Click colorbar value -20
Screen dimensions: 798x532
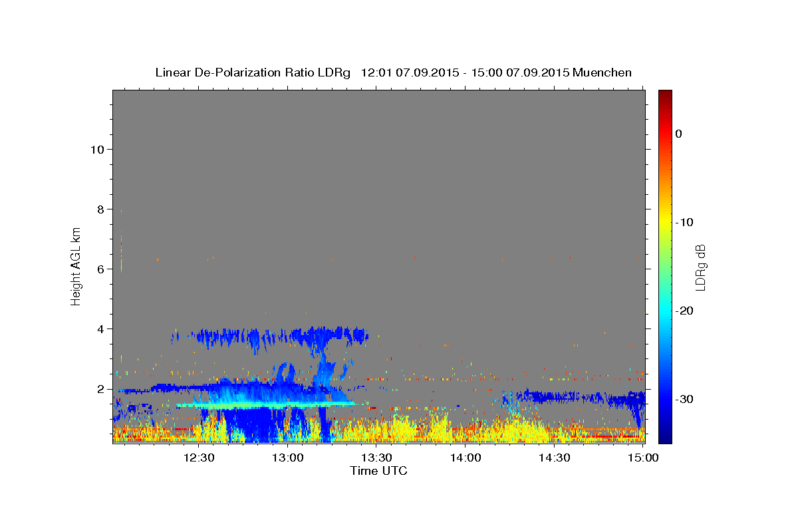point(685,311)
